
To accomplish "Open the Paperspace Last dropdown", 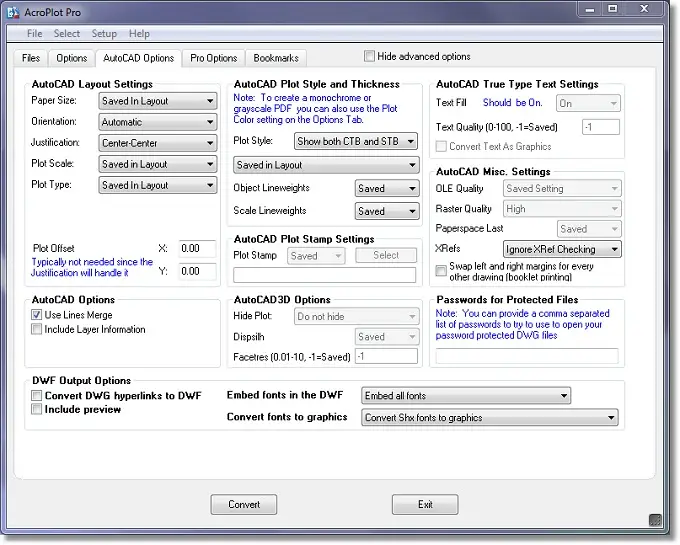I will [x=589, y=229].
